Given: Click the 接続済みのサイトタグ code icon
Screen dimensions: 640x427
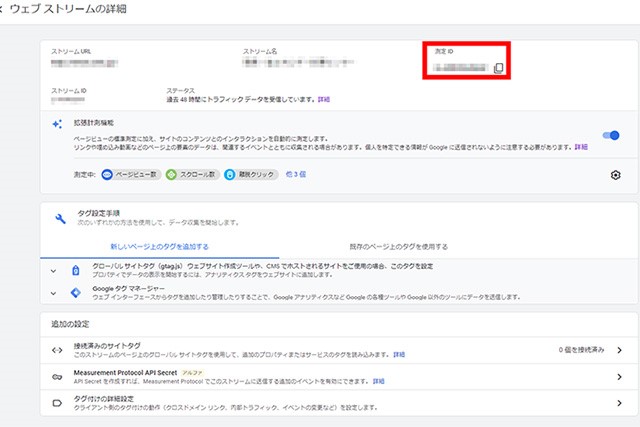Looking at the screenshot, I should point(57,350).
